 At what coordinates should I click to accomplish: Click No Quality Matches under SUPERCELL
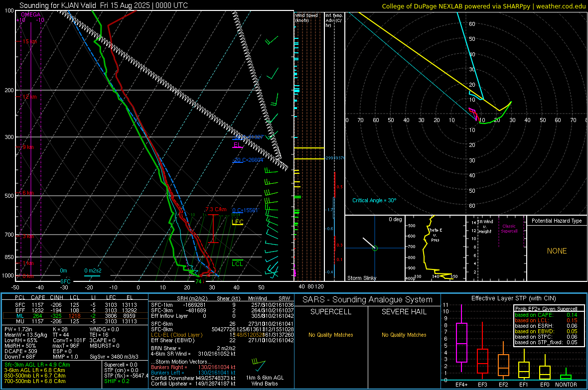tap(331, 335)
